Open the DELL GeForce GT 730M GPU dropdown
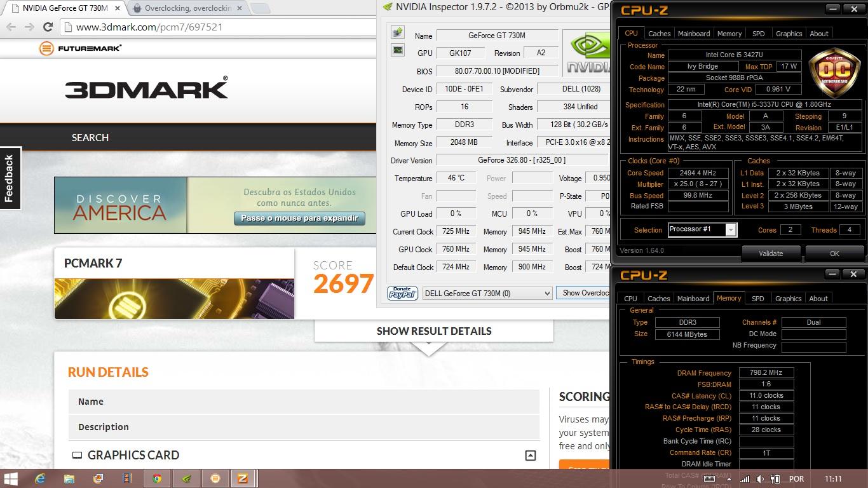The width and height of the screenshot is (868, 488). point(487,293)
